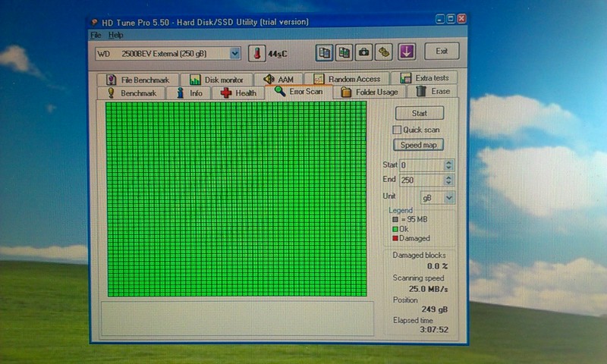Close the HD Tune Pro window
The width and height of the screenshot is (607, 364).
click(461, 18)
